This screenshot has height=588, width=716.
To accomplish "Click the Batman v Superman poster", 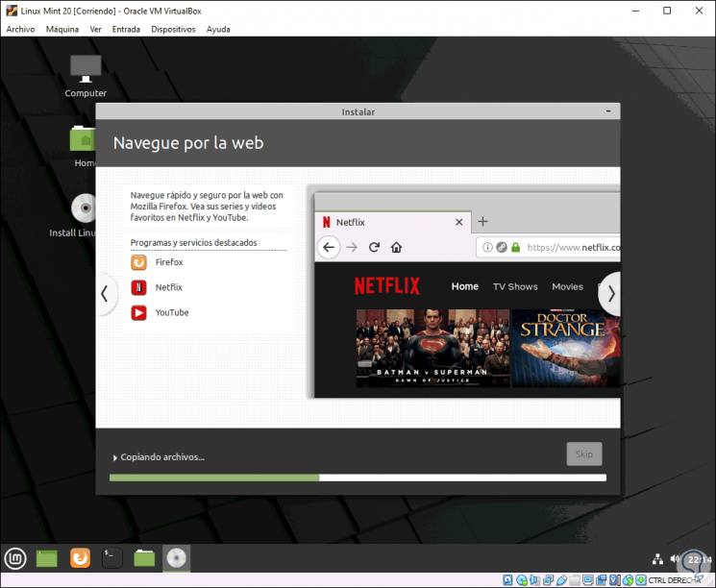I will 432,349.
